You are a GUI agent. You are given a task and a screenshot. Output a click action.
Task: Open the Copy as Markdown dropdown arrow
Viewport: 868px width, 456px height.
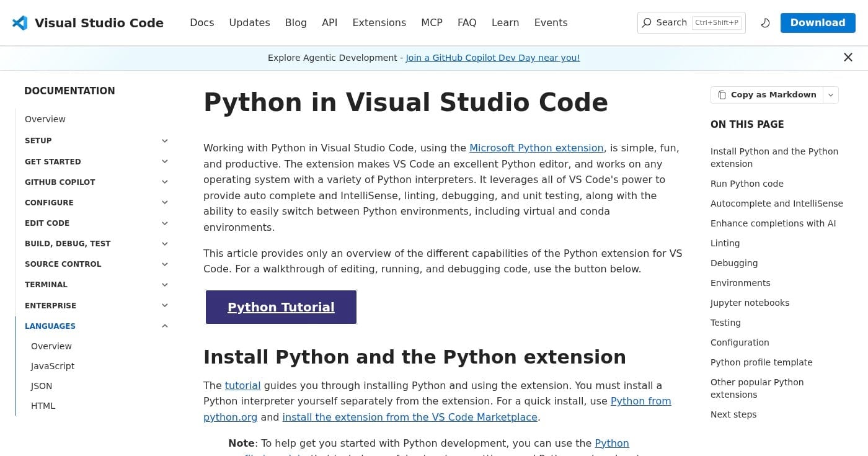[830, 95]
